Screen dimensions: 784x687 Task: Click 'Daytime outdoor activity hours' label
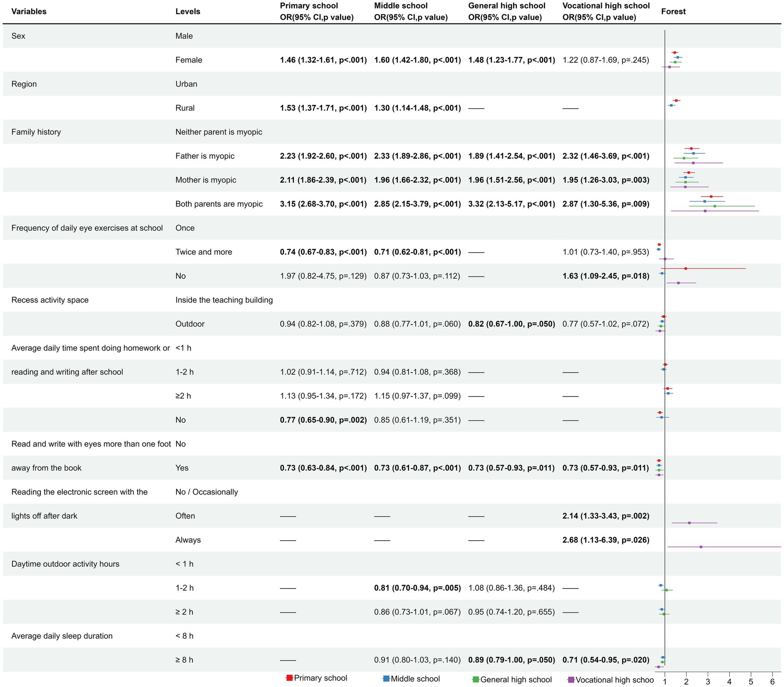click(x=65, y=564)
